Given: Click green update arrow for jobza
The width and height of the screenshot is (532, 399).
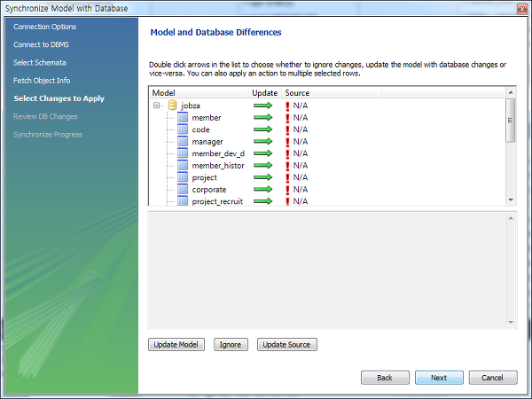Looking at the screenshot, I should click(263, 106).
